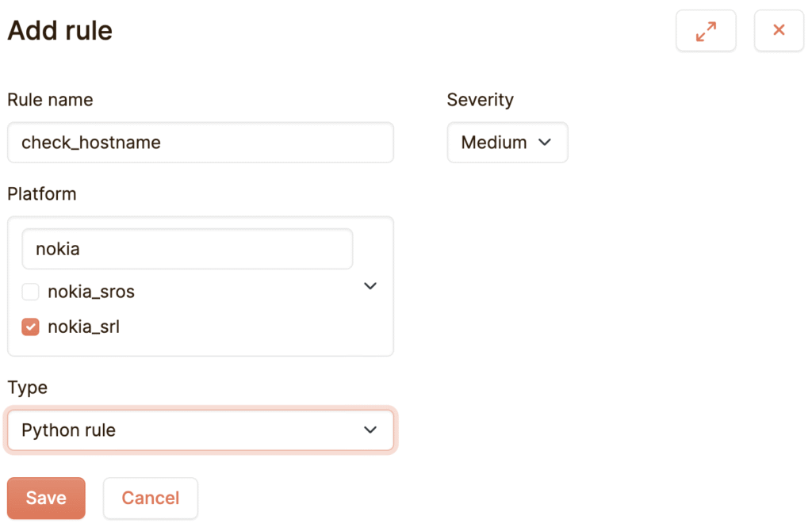Uncheck the nokia_srl checkbox
Image resolution: width=812 pixels, height=531 pixels.
click(30, 327)
